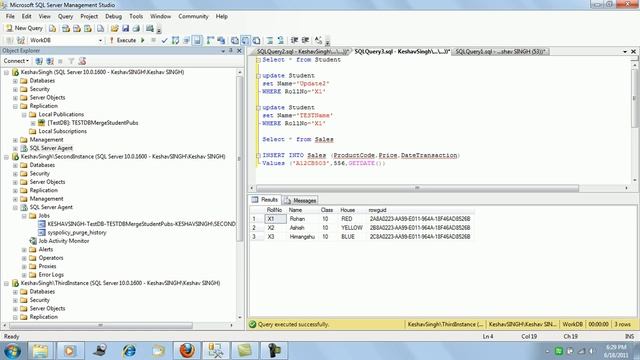Viewport: 640px width, 360px height.
Task: Open the Community menu
Action: [193, 16]
